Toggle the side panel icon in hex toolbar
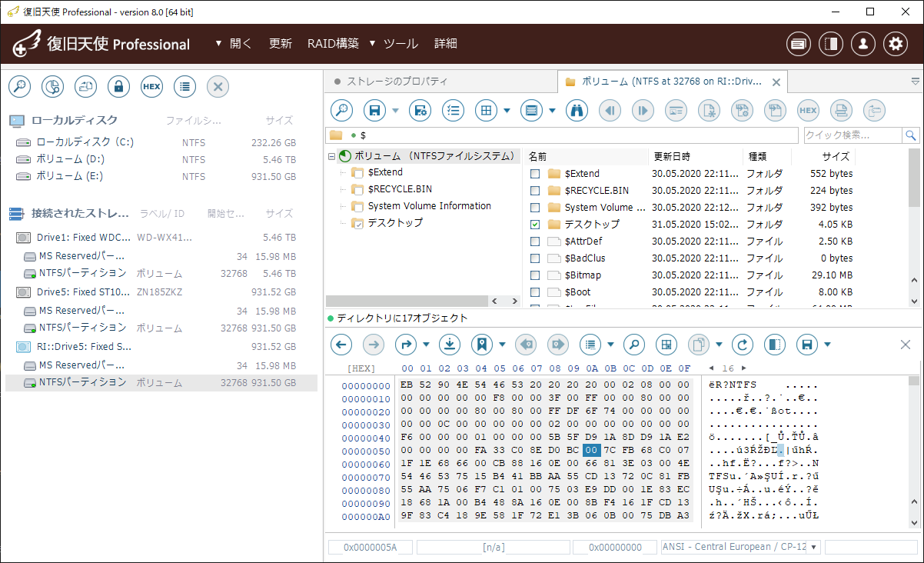This screenshot has width=924, height=563. tap(776, 344)
